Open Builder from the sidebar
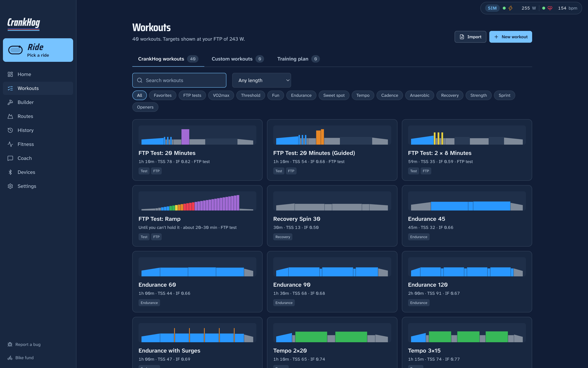 coord(38,102)
